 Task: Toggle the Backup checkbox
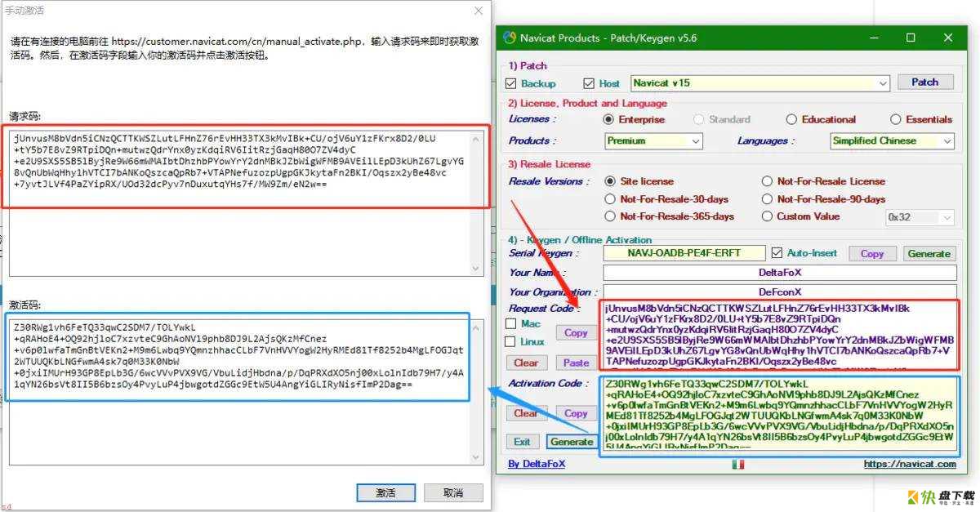coord(511,83)
